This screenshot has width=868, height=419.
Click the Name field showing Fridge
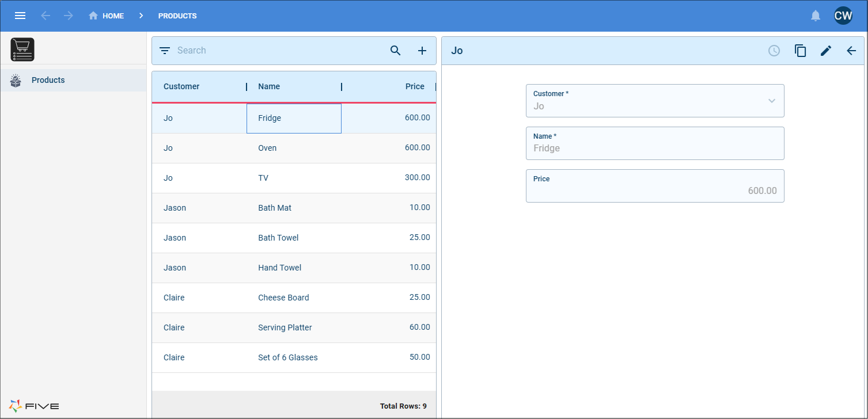pos(655,143)
